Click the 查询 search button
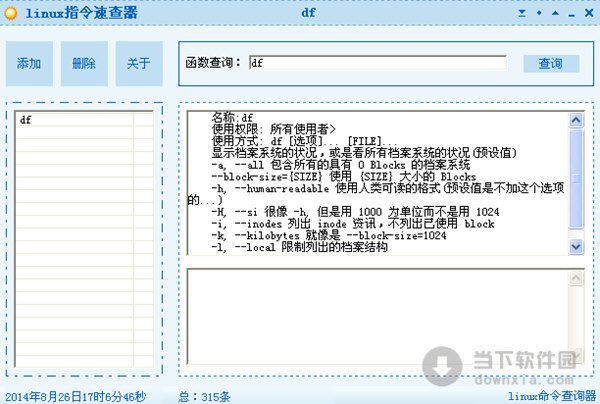 551,64
